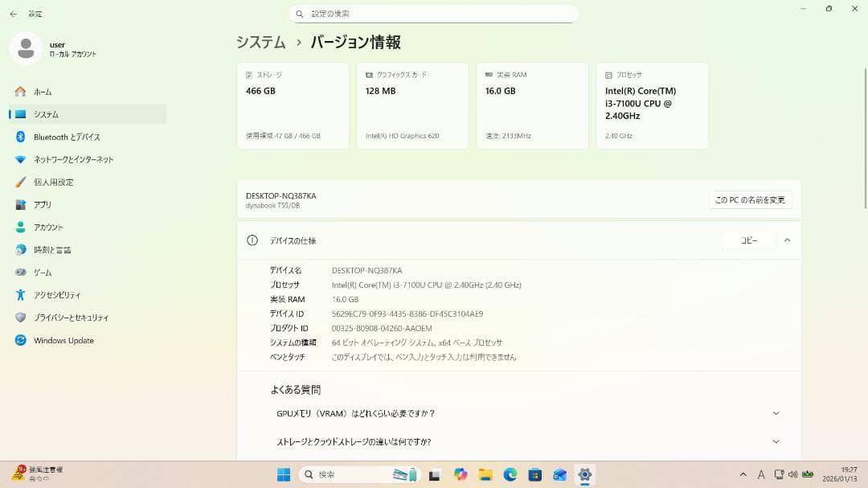Copy device specs with the コピー button
The width and height of the screenshot is (868, 488).
pyautogui.click(x=748, y=240)
